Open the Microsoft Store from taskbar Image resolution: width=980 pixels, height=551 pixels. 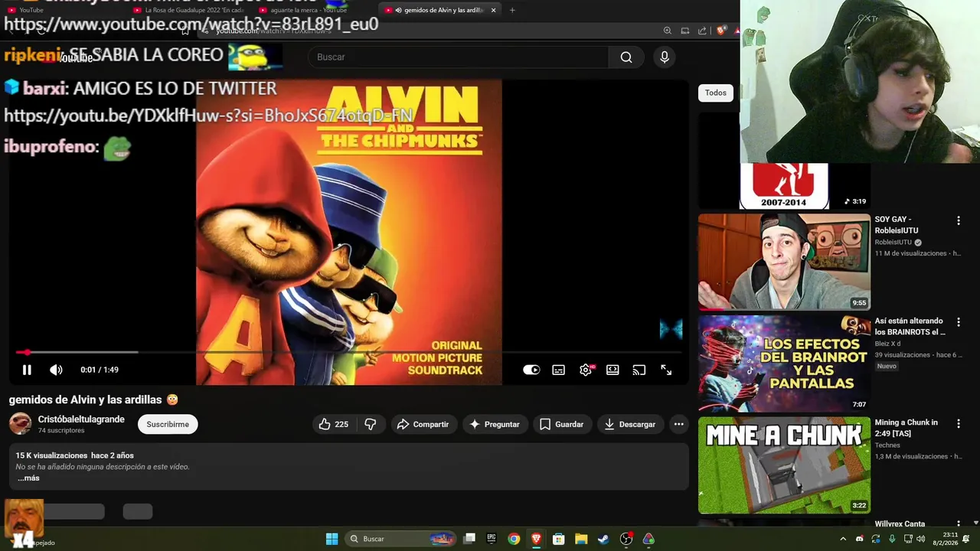click(559, 539)
